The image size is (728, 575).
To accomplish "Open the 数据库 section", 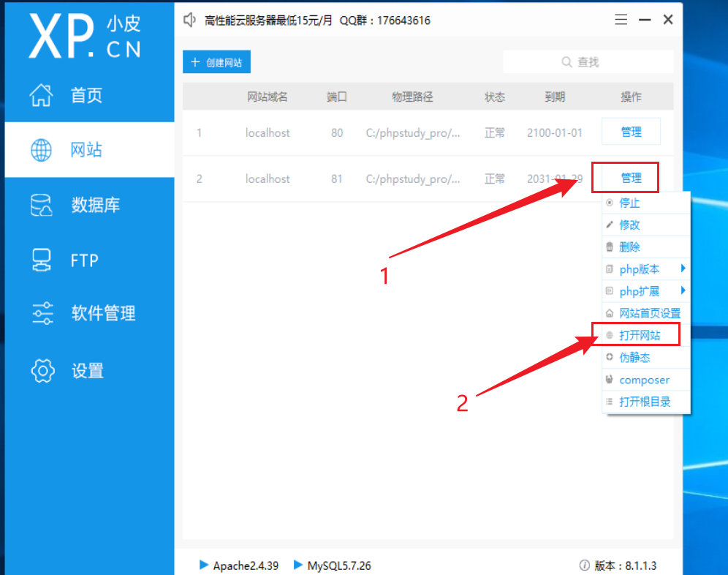I will pyautogui.click(x=90, y=205).
